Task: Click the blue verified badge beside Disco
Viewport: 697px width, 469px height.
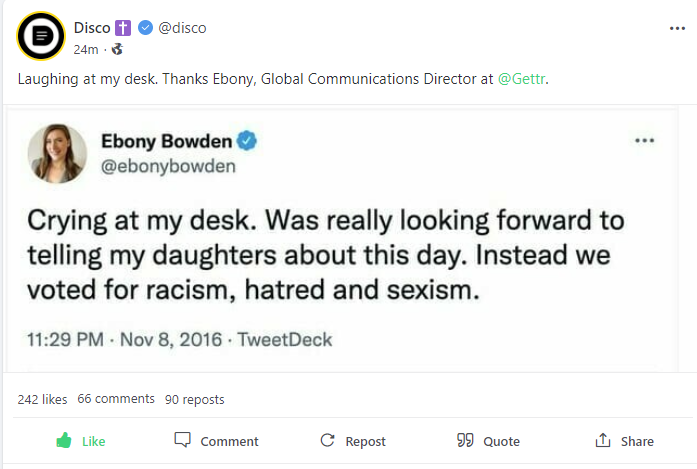Action: tap(146, 28)
